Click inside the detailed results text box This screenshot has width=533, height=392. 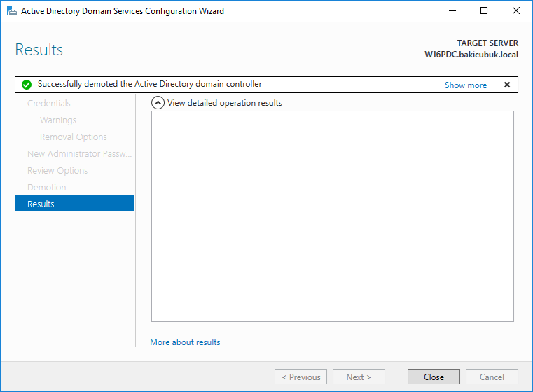pyautogui.click(x=333, y=216)
